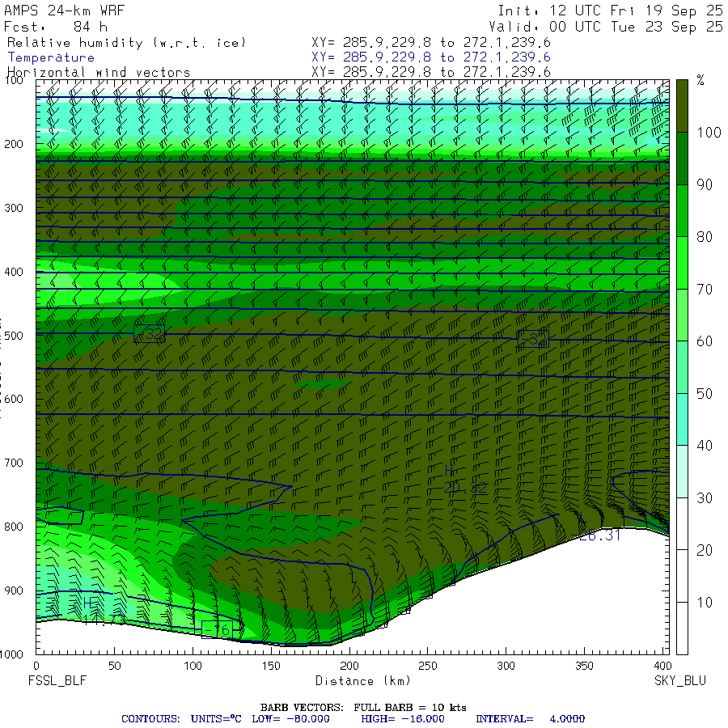This screenshot has width=728, height=728.
Task: Click 'LOW= -80.000' footer value
Action: 290,719
